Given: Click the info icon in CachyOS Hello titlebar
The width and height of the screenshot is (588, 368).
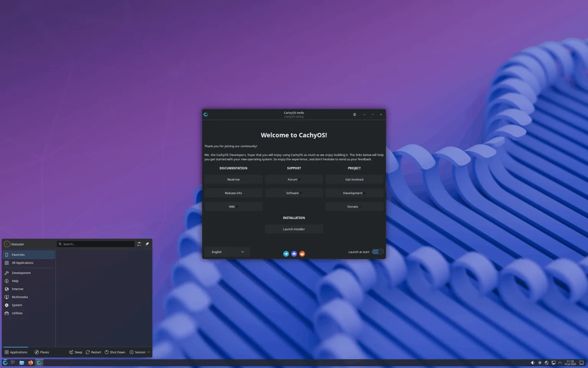Looking at the screenshot, I should click(x=354, y=114).
